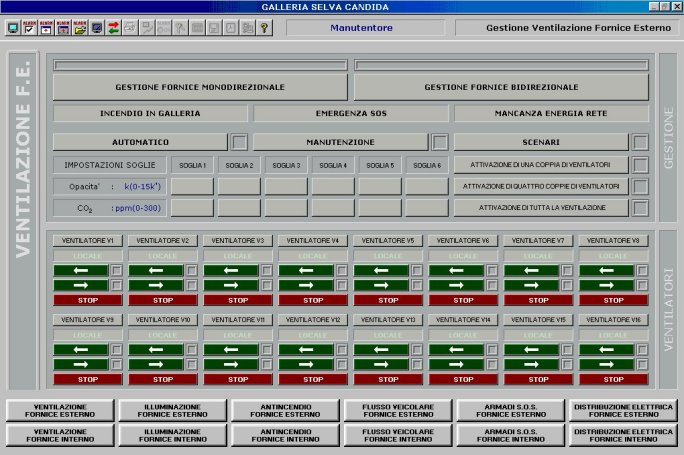Open the alarm folder toolbar icon

(x=80, y=28)
